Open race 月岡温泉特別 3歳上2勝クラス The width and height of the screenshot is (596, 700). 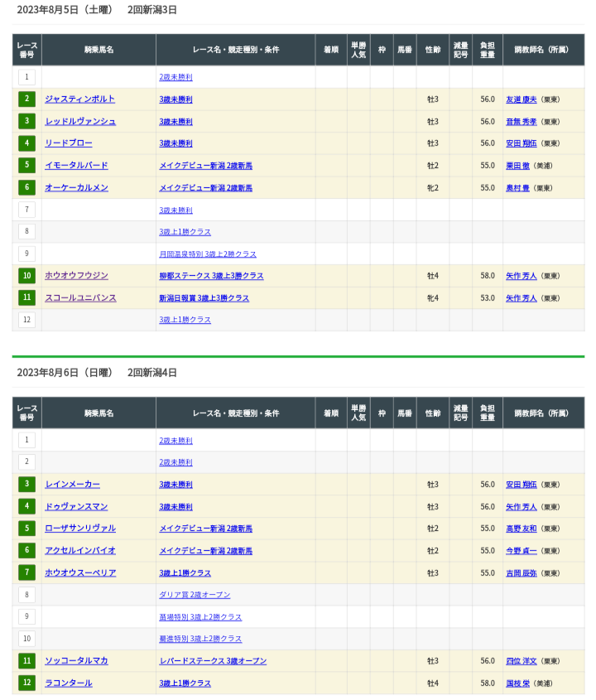208,254
